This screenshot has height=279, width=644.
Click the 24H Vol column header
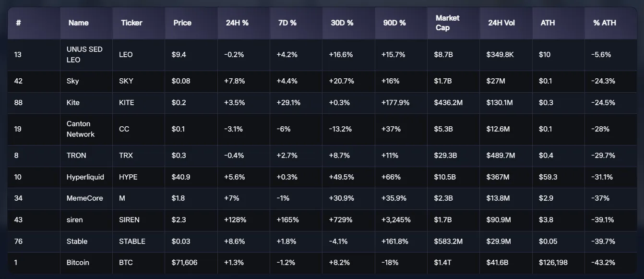click(x=501, y=23)
